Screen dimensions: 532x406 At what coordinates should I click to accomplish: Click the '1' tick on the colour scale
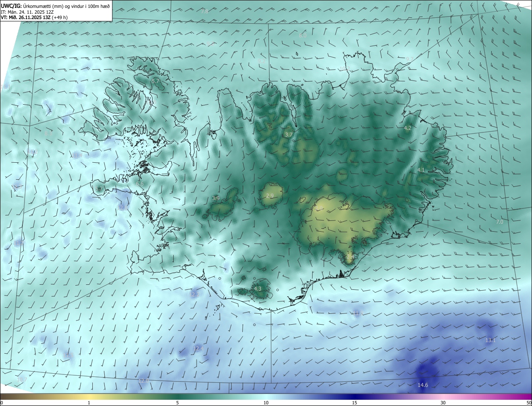coord(89,403)
